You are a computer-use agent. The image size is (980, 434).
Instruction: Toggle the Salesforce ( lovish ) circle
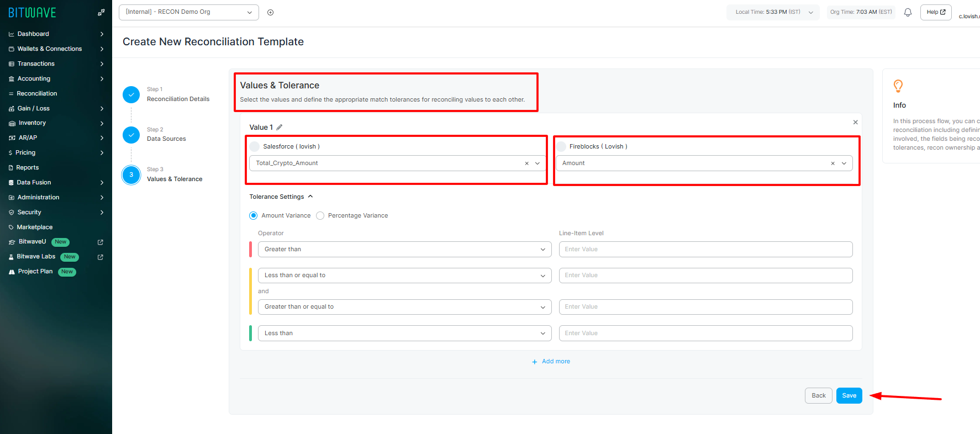(x=254, y=146)
